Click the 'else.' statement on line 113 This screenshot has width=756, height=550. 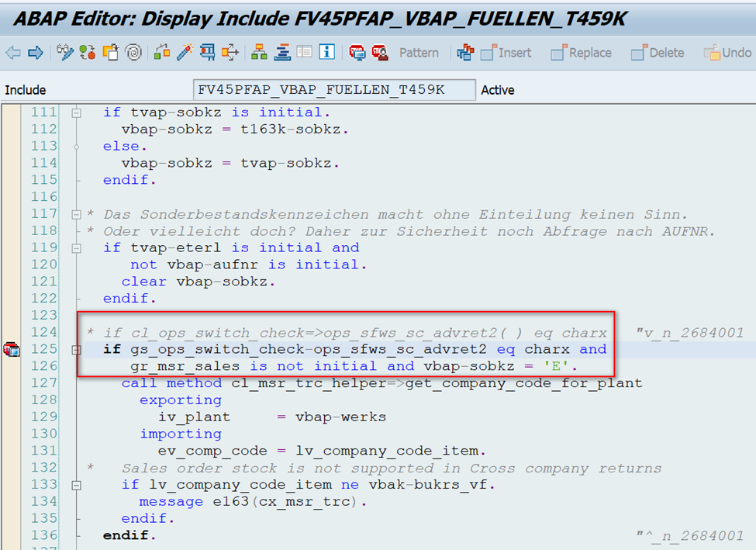(125, 146)
